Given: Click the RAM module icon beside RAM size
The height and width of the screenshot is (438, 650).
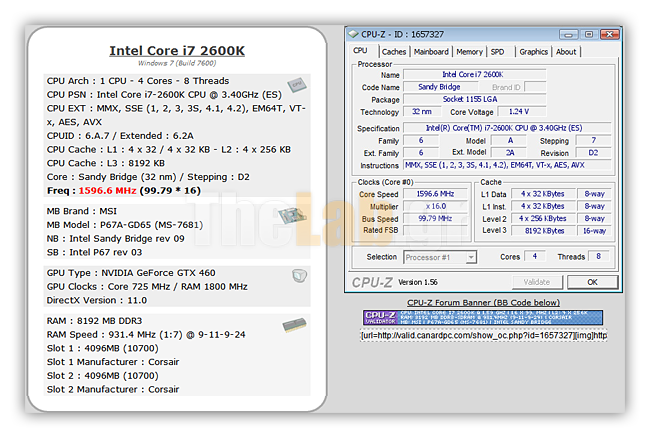Looking at the screenshot, I should pos(294,325).
